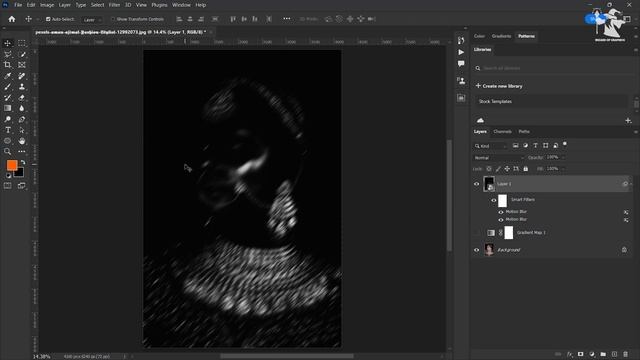Reset default foreground and background colors
The width and height of the screenshot is (640, 360).
pos(8,176)
